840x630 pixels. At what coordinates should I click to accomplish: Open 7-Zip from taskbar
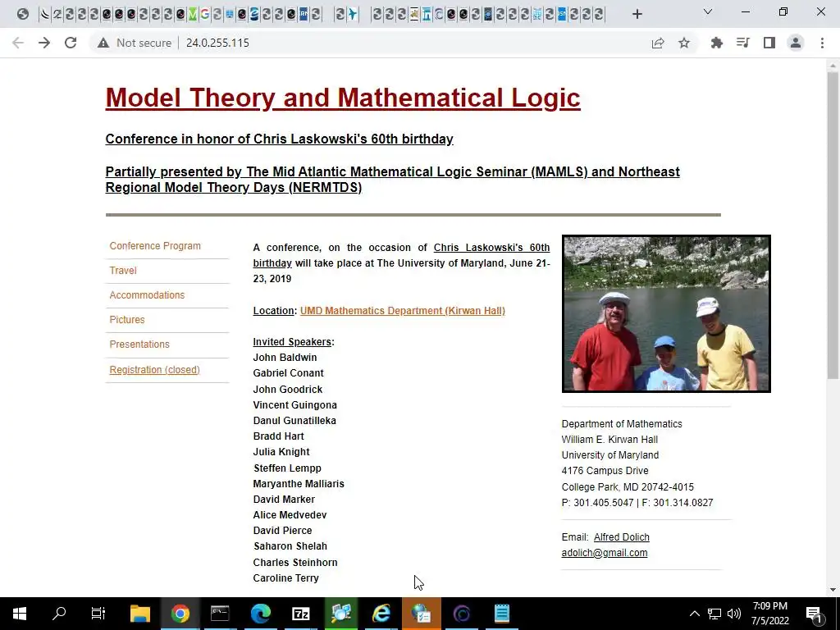(x=300, y=614)
